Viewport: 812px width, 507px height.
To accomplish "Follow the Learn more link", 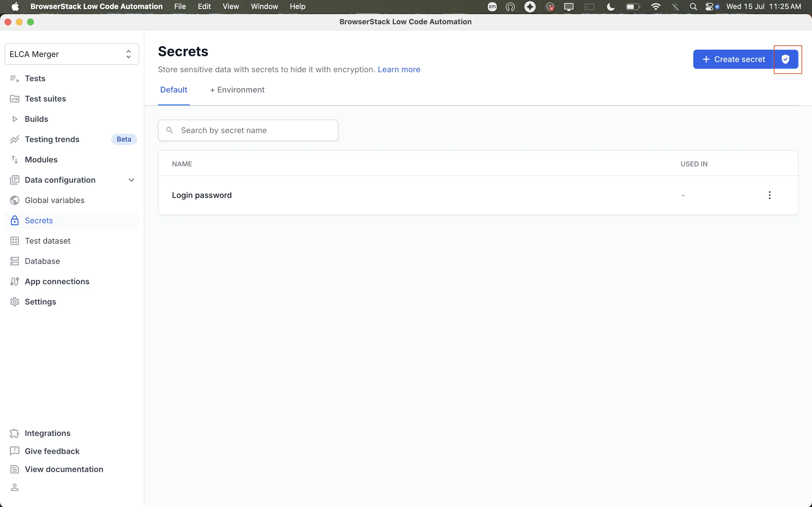I will tap(399, 69).
